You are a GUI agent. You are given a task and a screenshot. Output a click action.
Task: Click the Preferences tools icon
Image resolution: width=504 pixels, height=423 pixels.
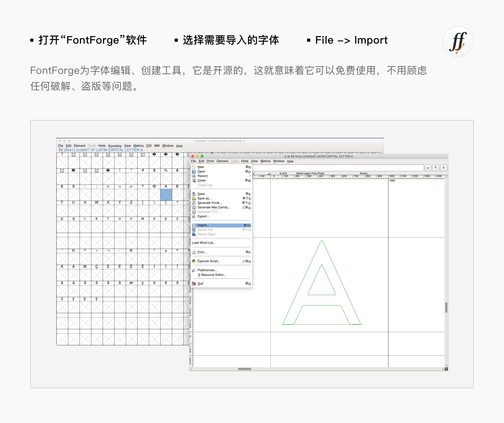pyautogui.click(x=194, y=270)
